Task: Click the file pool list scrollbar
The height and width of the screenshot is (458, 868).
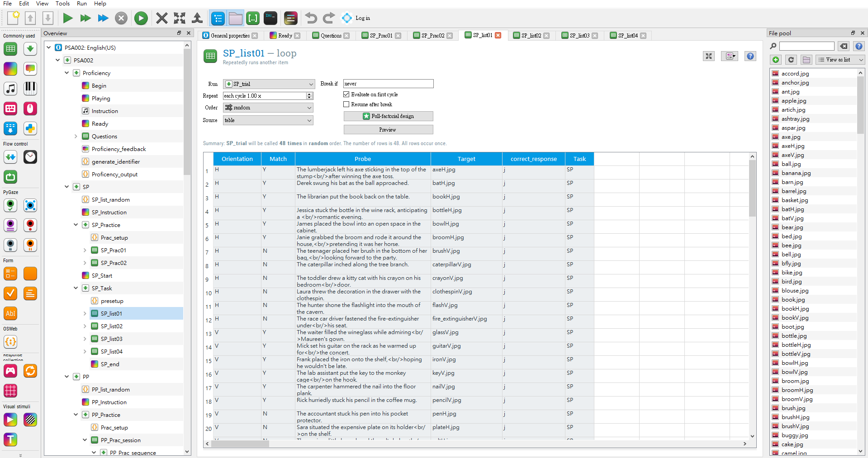Action: (x=860, y=105)
